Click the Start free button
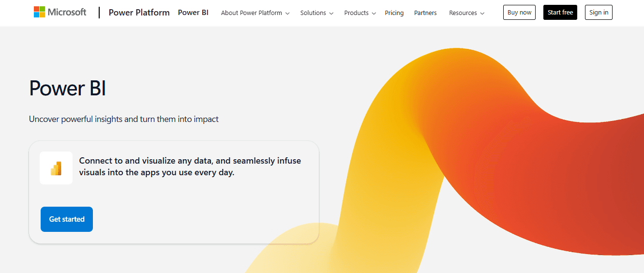This screenshot has width=644, height=273. [560, 13]
